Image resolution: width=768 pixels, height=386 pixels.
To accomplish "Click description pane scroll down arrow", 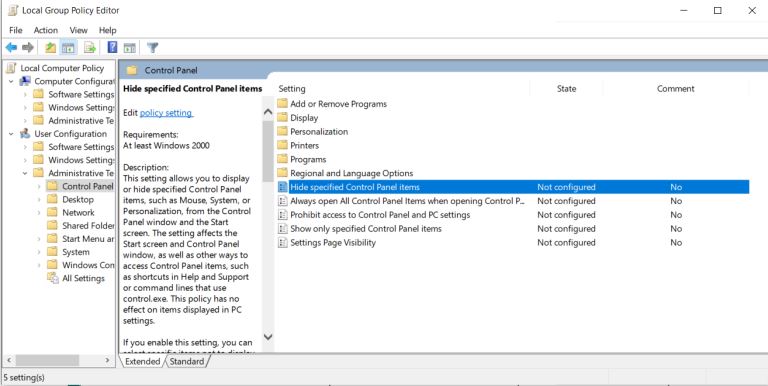I will pyautogui.click(x=268, y=337).
